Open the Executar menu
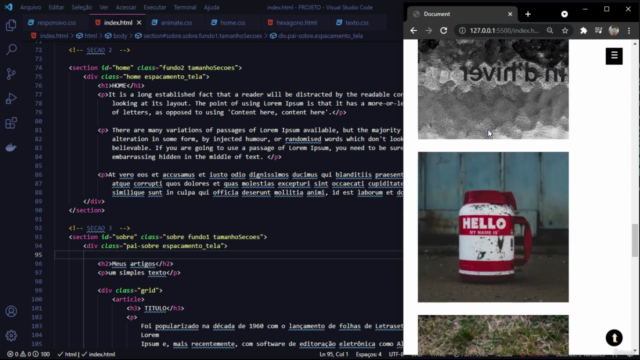 155,7
